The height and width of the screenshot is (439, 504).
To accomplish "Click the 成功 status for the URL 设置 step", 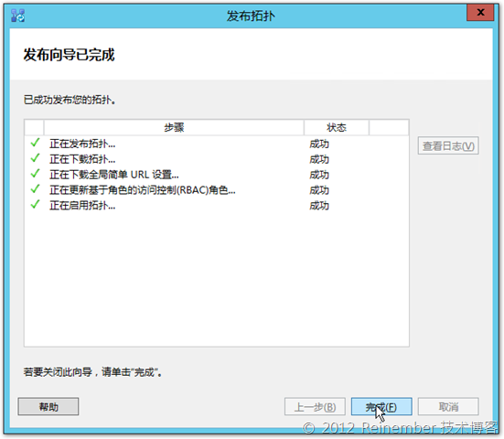I will click(319, 175).
